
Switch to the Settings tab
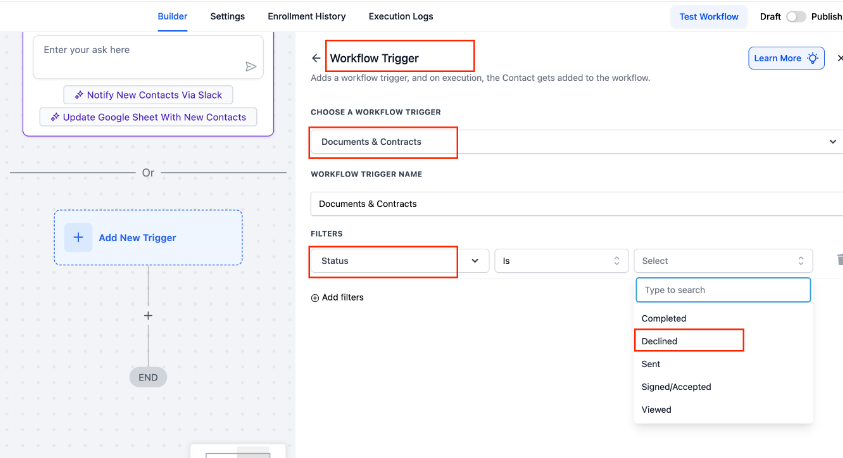point(227,16)
